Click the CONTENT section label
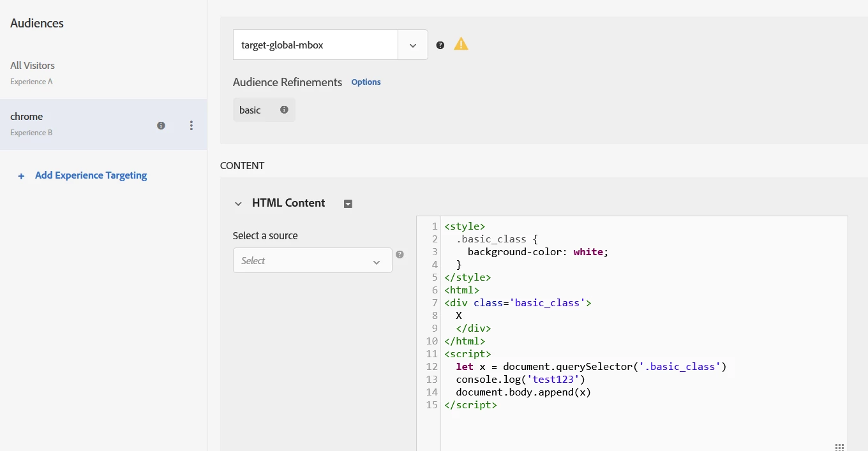868x451 pixels. coord(242,165)
